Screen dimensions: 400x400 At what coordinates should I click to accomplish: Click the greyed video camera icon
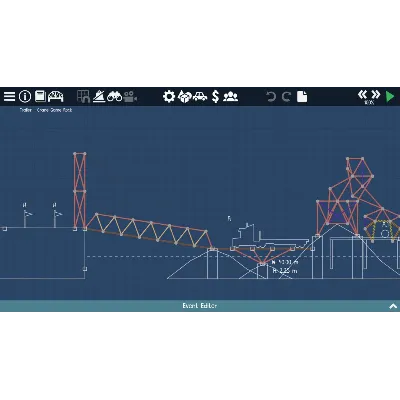[x=131, y=97]
